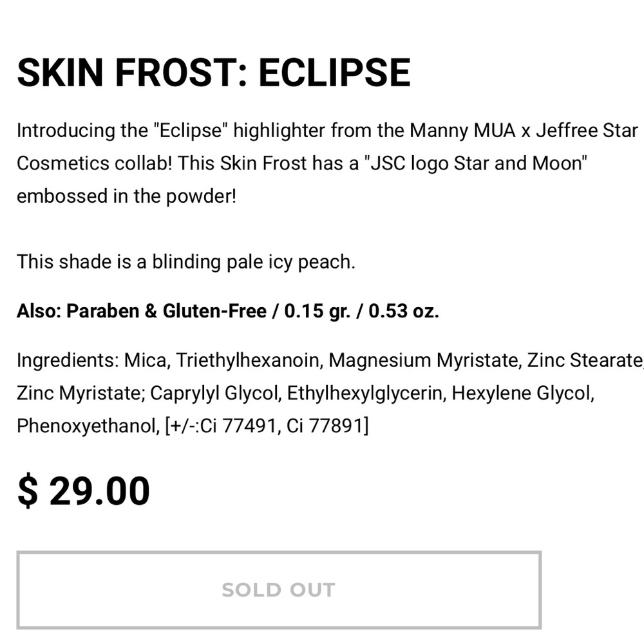The width and height of the screenshot is (644, 644).
Task: Click the $ 29.00 price text
Action: (x=82, y=490)
